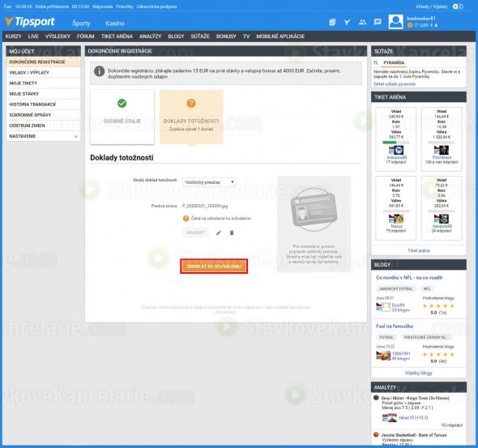Open the Vodičský preukaz document type dropdown
Image resolution: width=478 pixels, height=448 pixels.
point(209,182)
